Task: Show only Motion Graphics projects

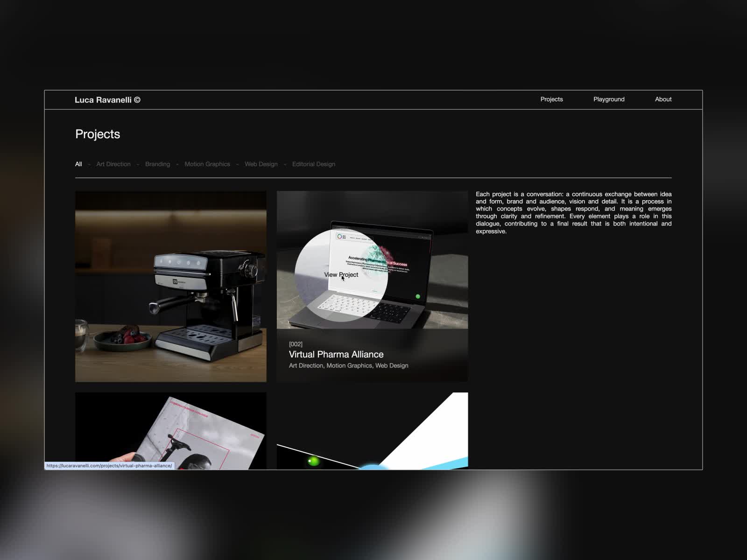Action: click(x=207, y=164)
